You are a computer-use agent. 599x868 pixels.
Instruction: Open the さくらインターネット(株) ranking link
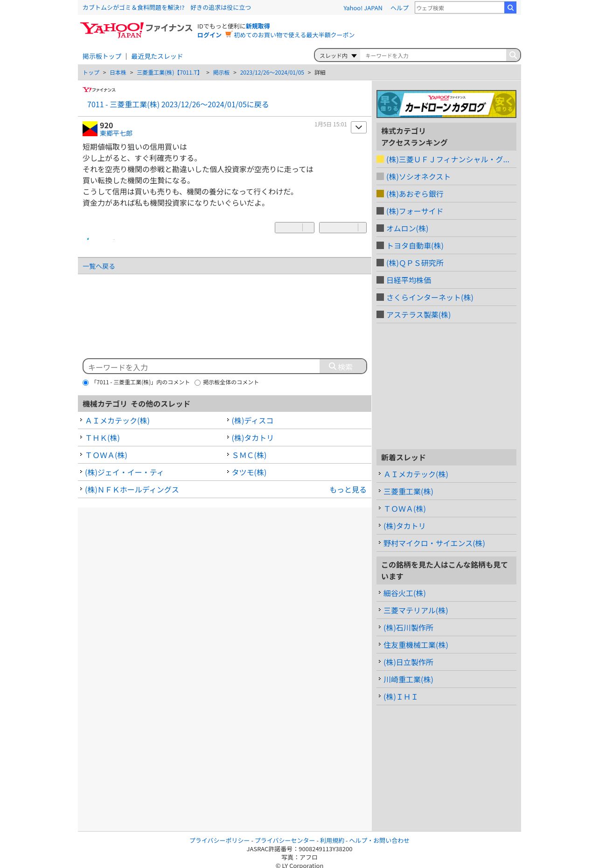(430, 298)
